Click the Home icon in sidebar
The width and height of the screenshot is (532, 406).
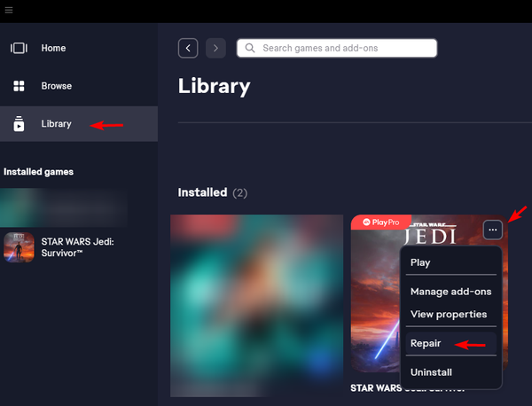click(x=19, y=48)
